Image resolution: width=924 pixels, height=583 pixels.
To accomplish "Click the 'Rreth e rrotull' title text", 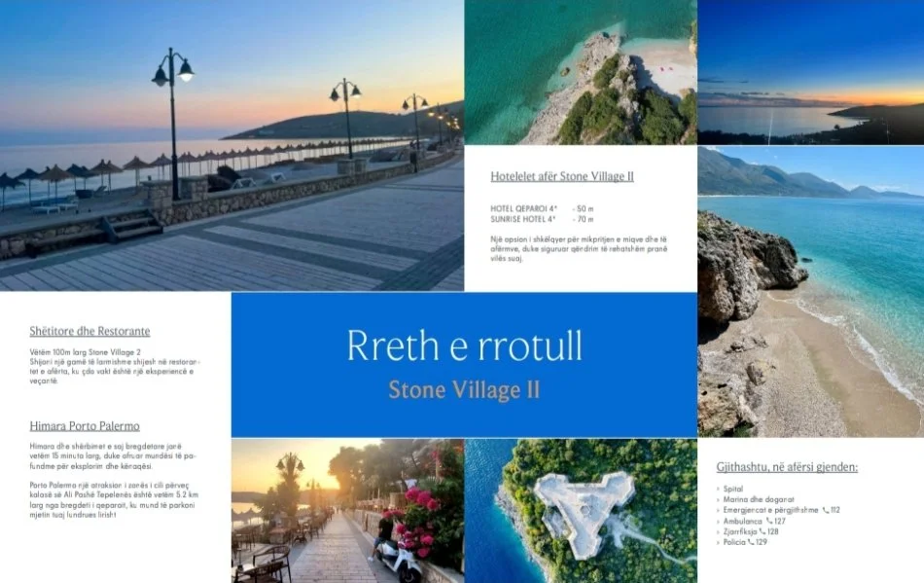I will pyautogui.click(x=464, y=346).
